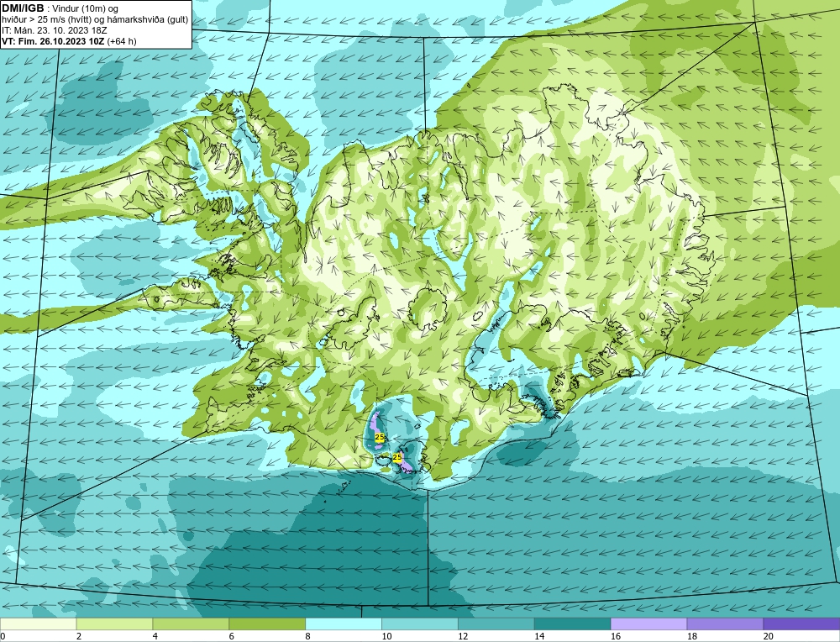Click the "(+64 h)" forecast offset text
The image size is (840, 642).
122,41
